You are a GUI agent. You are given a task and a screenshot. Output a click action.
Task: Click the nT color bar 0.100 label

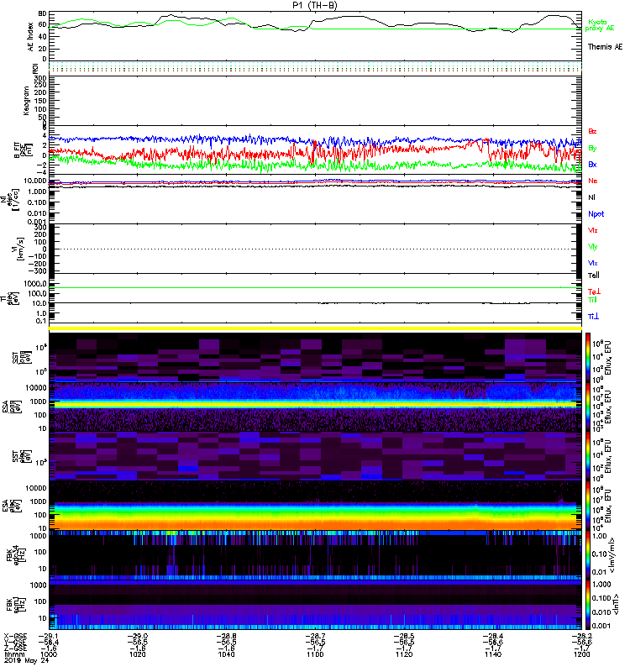point(601,598)
